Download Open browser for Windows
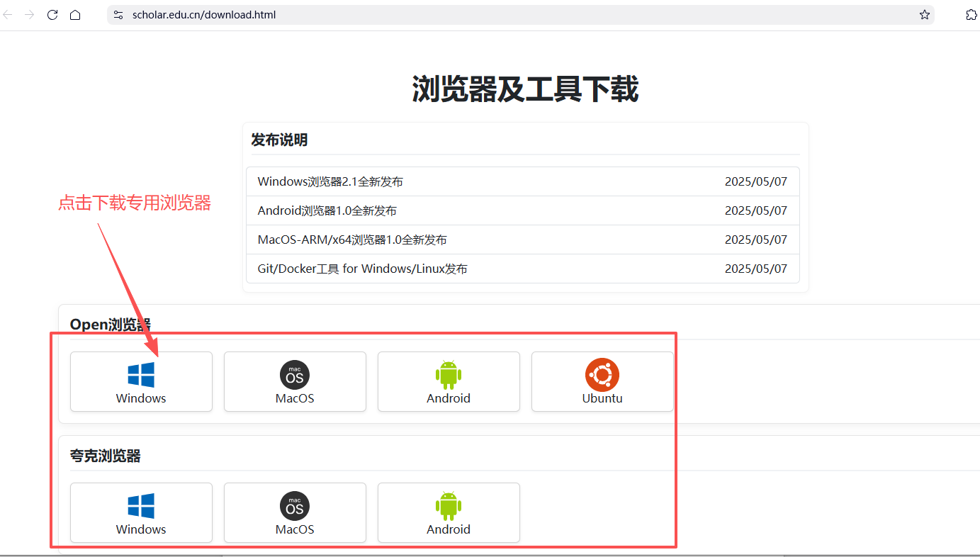 point(141,381)
